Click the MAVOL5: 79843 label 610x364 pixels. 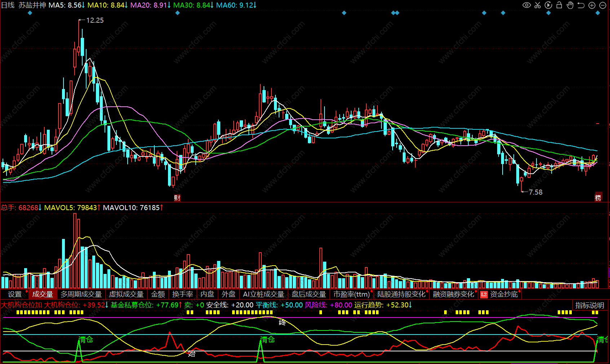click(72, 208)
